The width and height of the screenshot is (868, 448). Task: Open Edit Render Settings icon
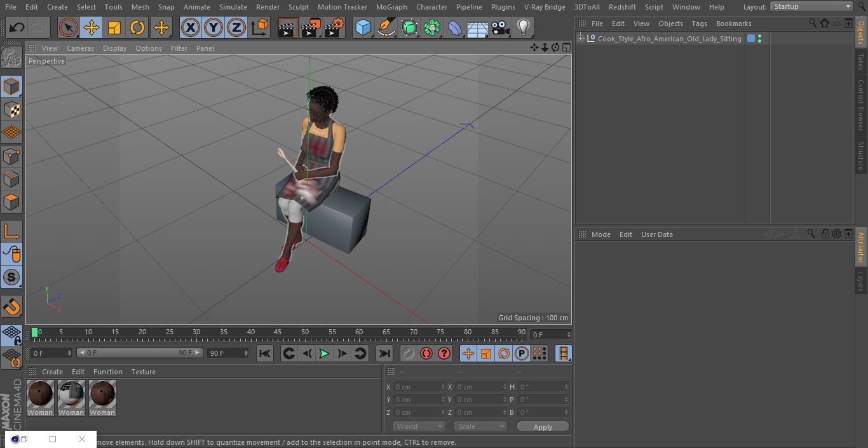[334, 27]
